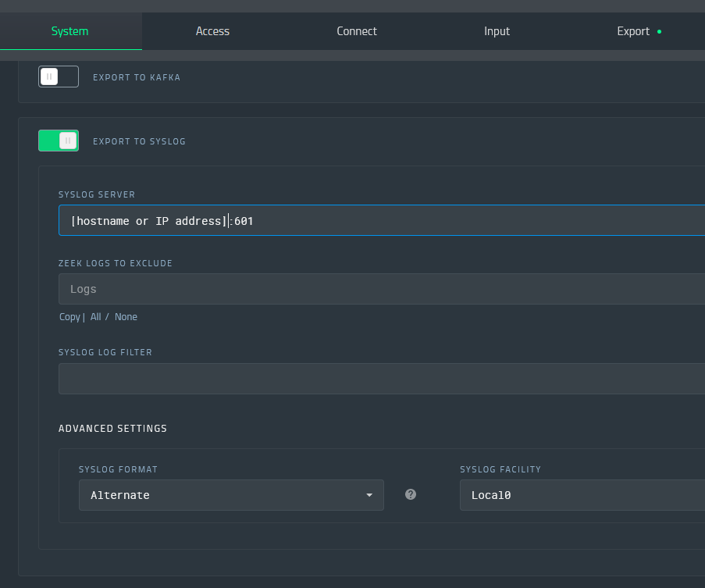This screenshot has height=588, width=705.
Task: Switch to the Connect tab
Action: [357, 31]
